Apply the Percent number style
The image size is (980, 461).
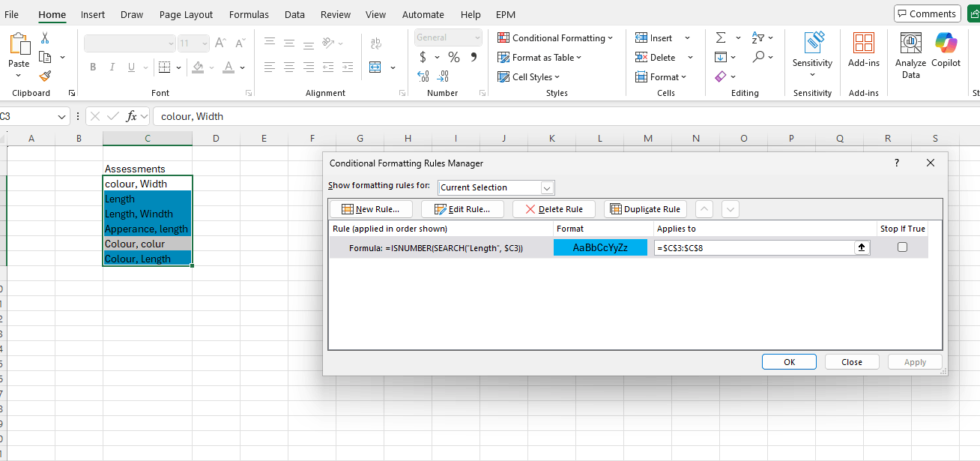[453, 57]
